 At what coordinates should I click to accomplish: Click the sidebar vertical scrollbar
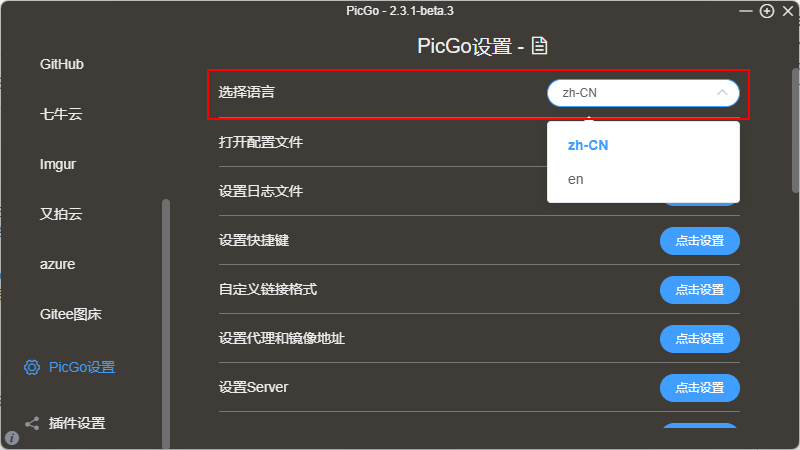point(166,323)
